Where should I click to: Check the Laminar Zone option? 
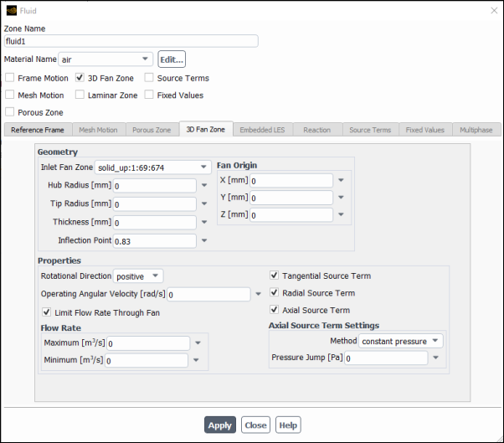coord(80,95)
